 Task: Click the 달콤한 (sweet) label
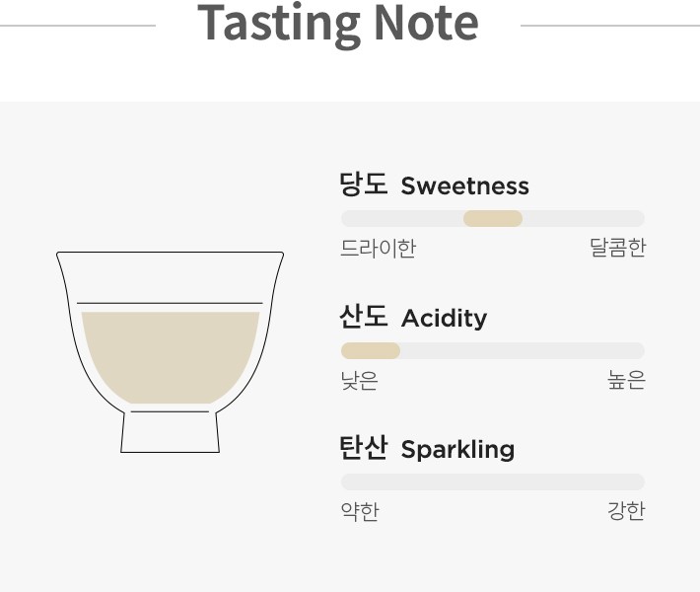tap(617, 248)
